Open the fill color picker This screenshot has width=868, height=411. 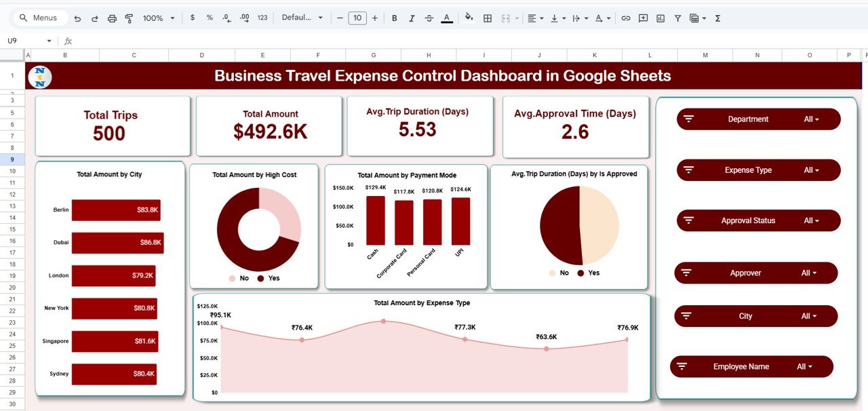pyautogui.click(x=469, y=18)
